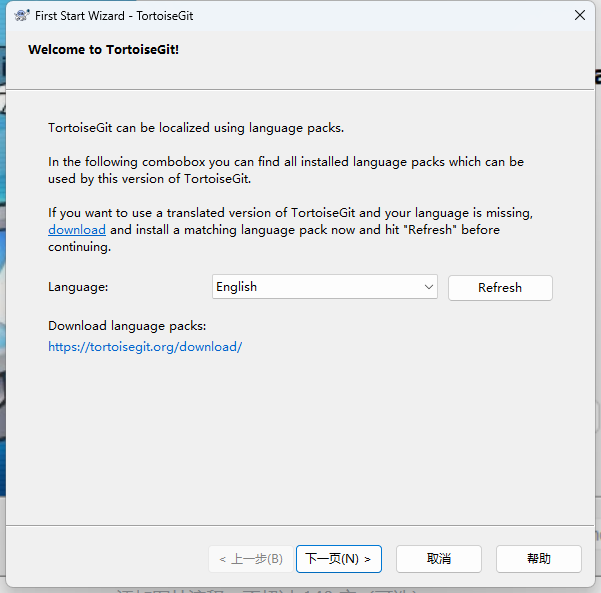Click the TortoiseGit turtle icon in title bar
Screen dimensions: 601x593
coord(20,16)
